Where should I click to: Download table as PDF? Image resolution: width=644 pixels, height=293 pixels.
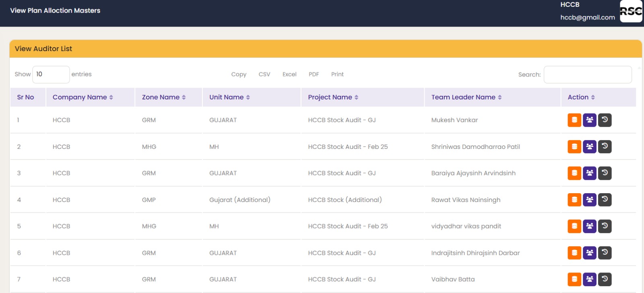(314, 74)
